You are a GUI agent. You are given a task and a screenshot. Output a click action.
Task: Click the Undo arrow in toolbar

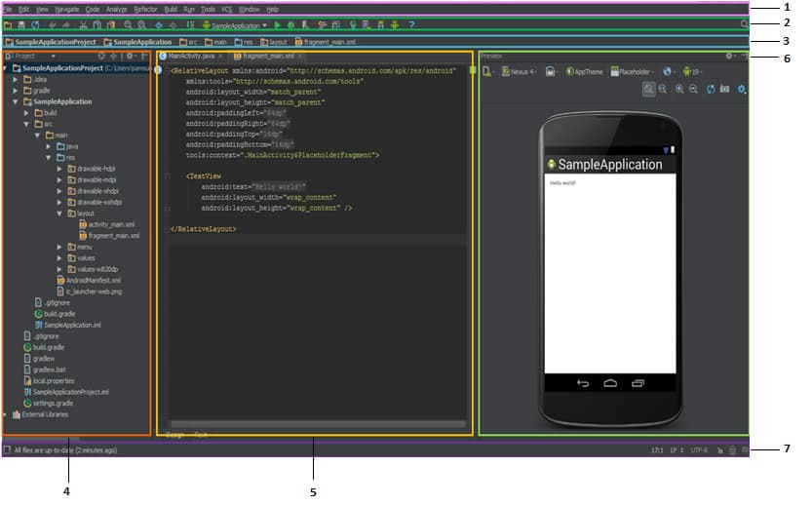(x=53, y=24)
